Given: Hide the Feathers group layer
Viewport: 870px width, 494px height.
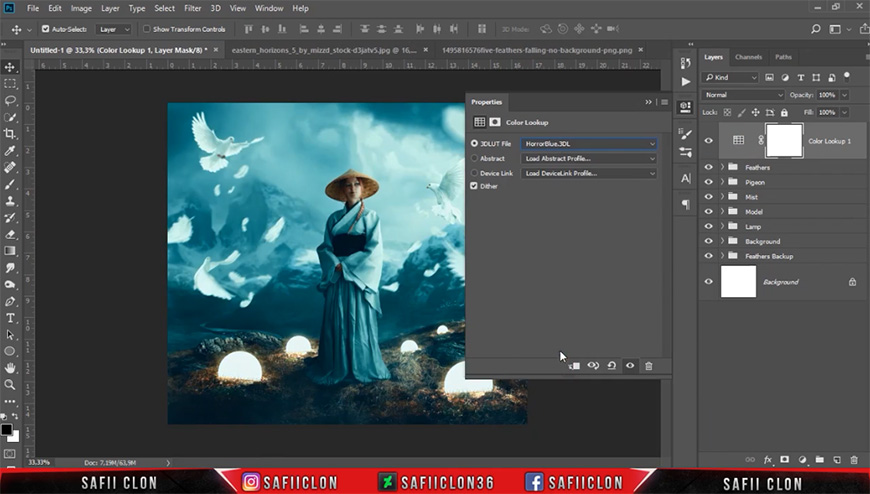Looking at the screenshot, I should pyautogui.click(x=709, y=167).
